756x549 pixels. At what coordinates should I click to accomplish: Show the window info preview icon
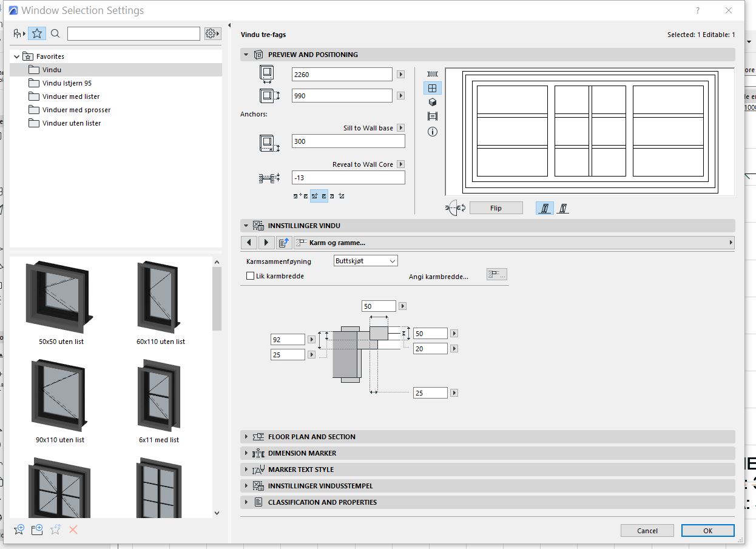pyautogui.click(x=433, y=131)
